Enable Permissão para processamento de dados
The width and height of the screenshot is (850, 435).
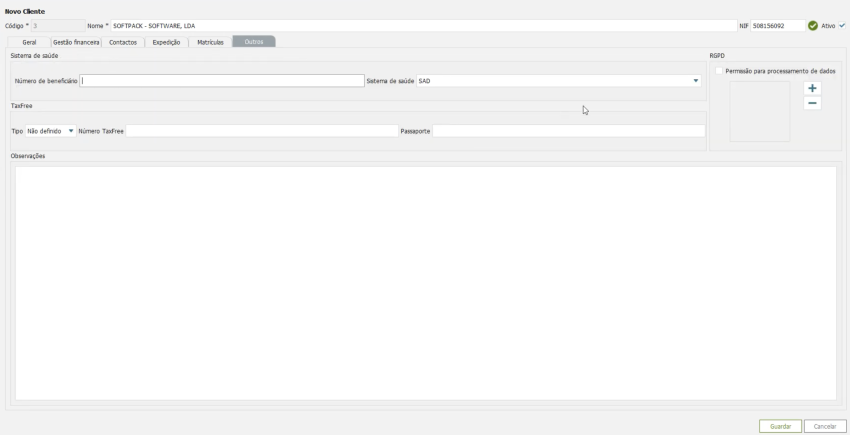coord(719,71)
